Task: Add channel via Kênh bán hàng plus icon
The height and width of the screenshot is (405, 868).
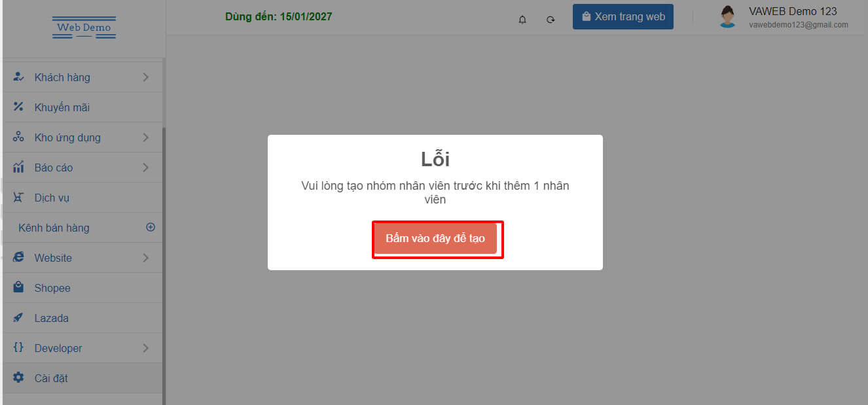Action: click(151, 227)
